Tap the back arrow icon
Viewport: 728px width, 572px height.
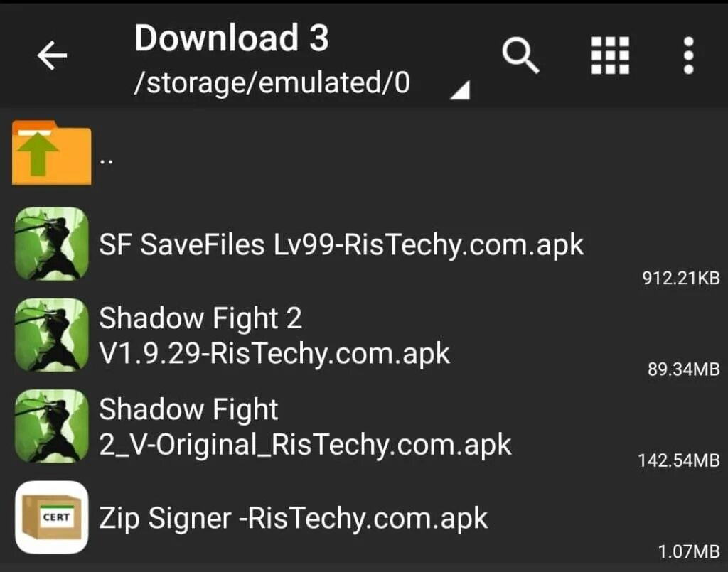52,55
